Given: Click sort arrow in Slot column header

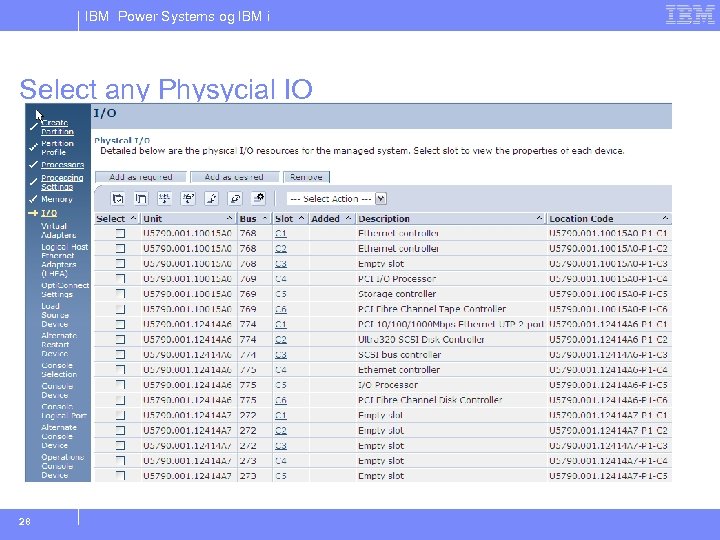Looking at the screenshot, I should pyautogui.click(x=302, y=218).
